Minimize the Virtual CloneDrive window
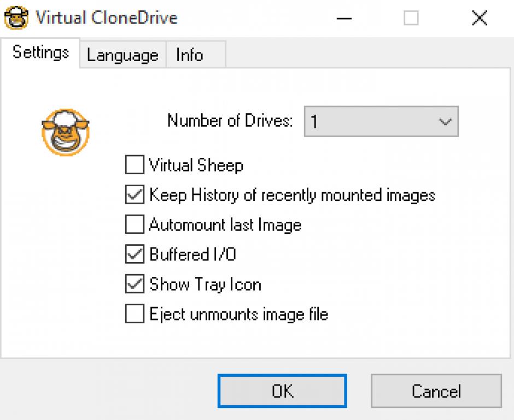 [344, 18]
